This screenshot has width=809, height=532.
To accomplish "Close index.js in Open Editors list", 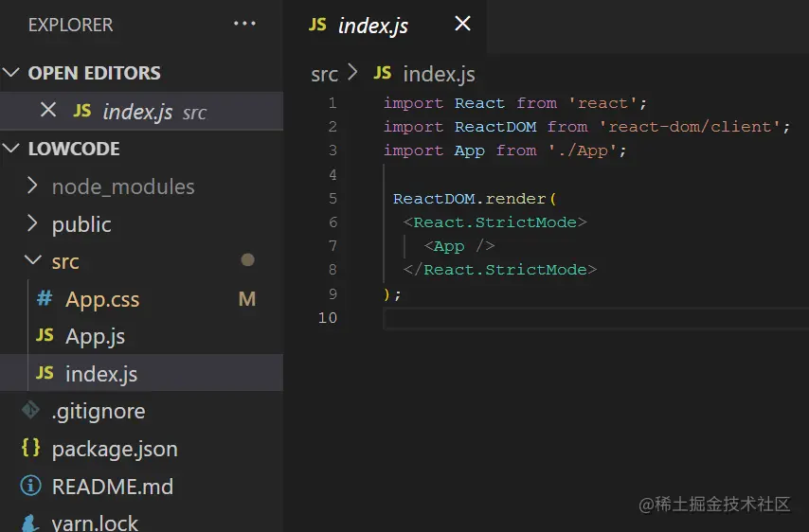I will (x=48, y=110).
